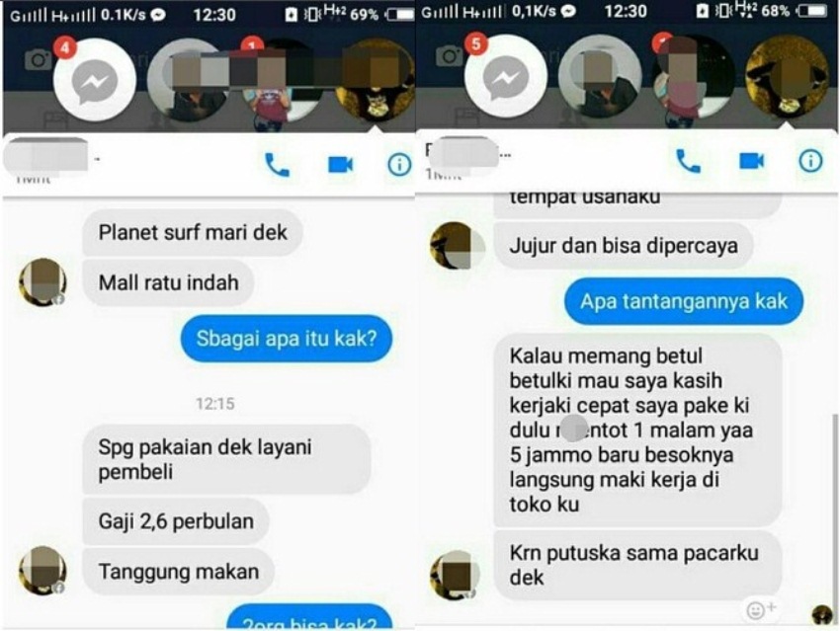Tap the voice call icon in left chat

pos(277,165)
